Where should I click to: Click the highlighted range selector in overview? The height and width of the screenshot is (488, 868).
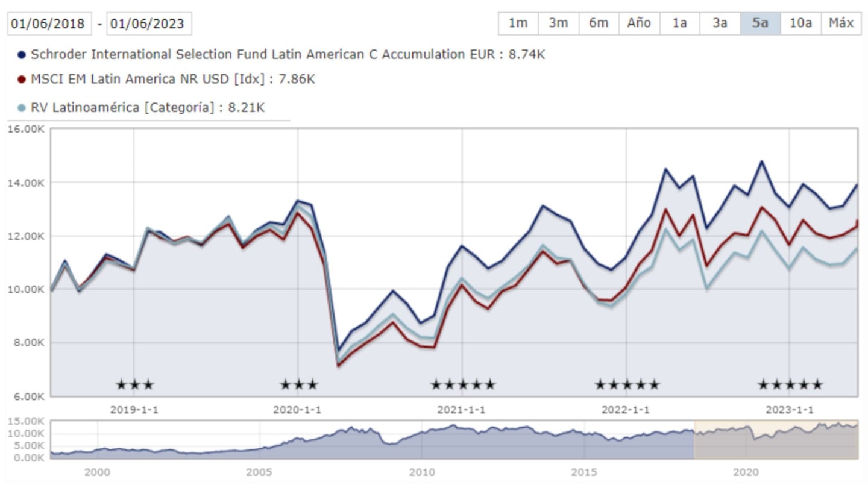[x=776, y=439]
